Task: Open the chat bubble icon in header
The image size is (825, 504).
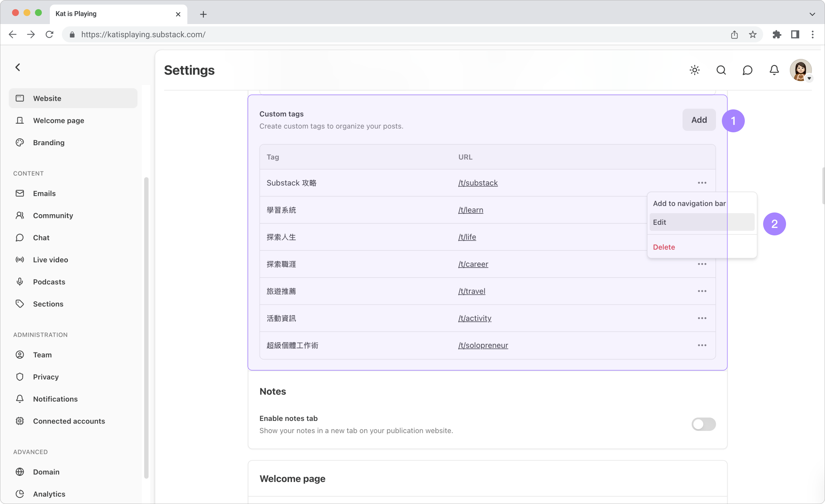Action: coord(747,70)
